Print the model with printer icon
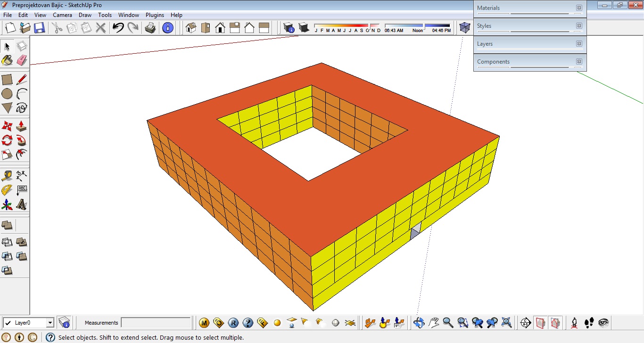Screen dimensions: 644x343 coord(150,28)
